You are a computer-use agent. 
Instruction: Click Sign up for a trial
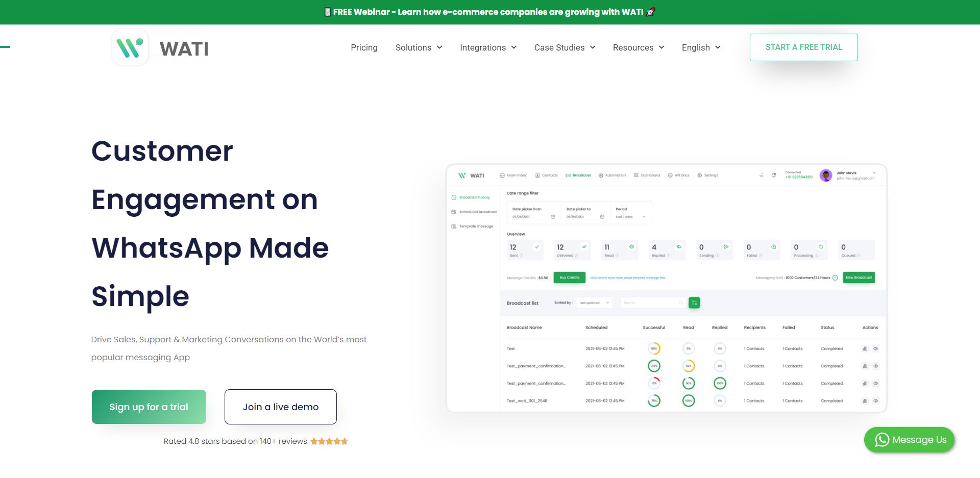149,407
